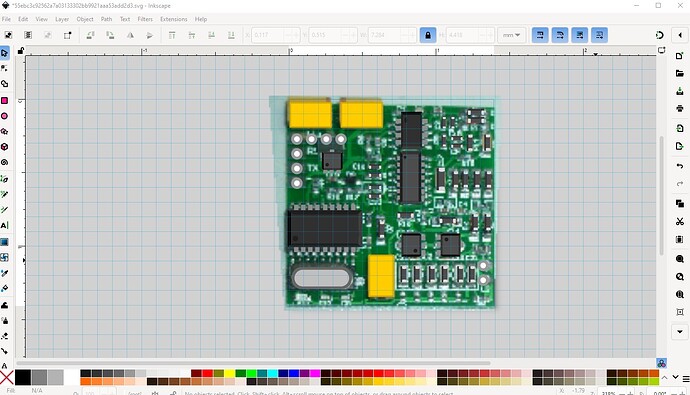Click the remove fill X swatch
The width and height of the screenshot is (690, 395).
[x=6, y=377]
